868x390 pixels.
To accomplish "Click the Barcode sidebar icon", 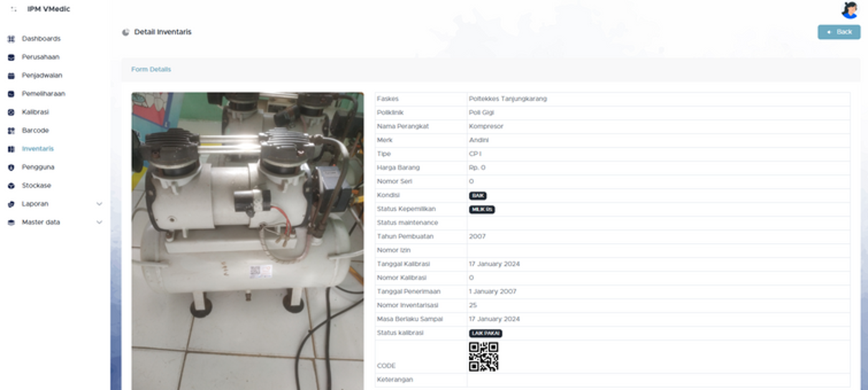I will [x=11, y=131].
